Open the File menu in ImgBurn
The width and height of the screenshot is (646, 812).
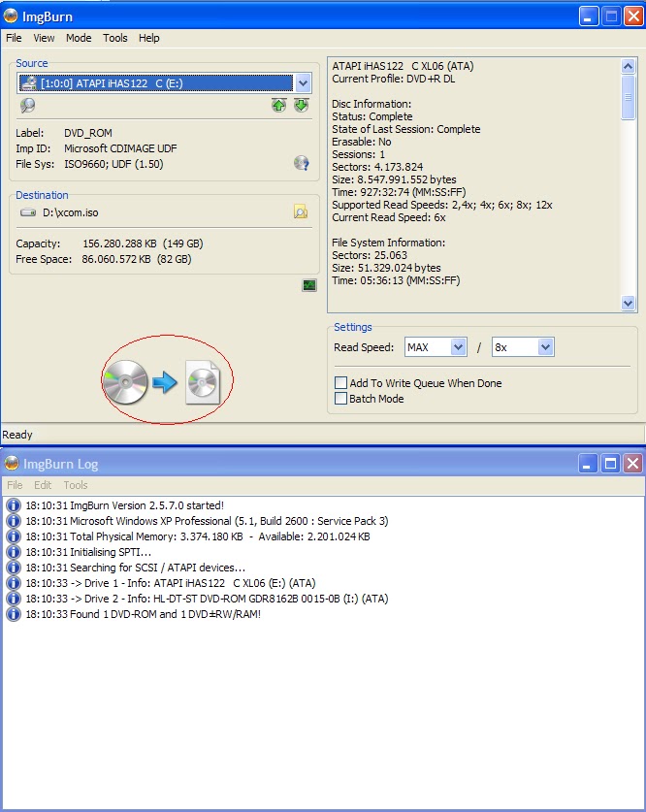click(x=14, y=38)
